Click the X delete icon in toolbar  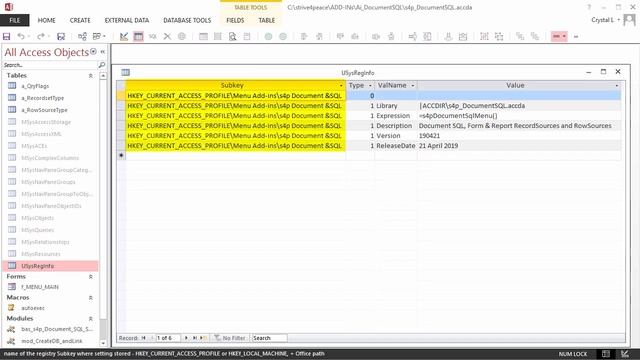click(167, 36)
